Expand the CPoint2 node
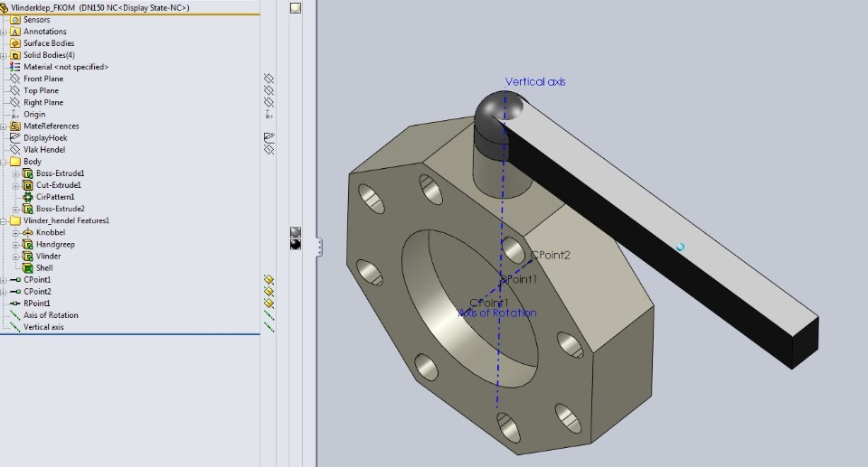The width and height of the screenshot is (868, 467). (3, 292)
